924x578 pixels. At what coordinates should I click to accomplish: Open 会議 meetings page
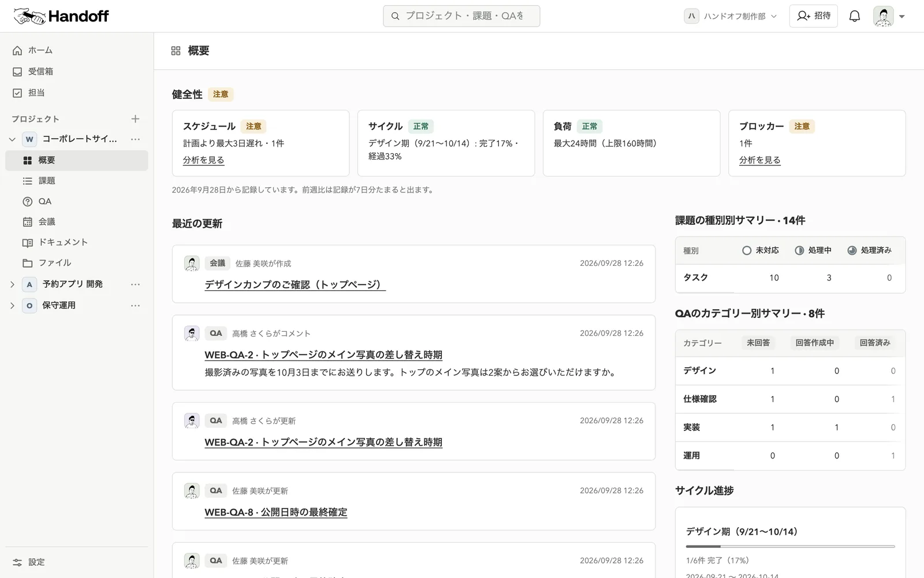(77, 222)
